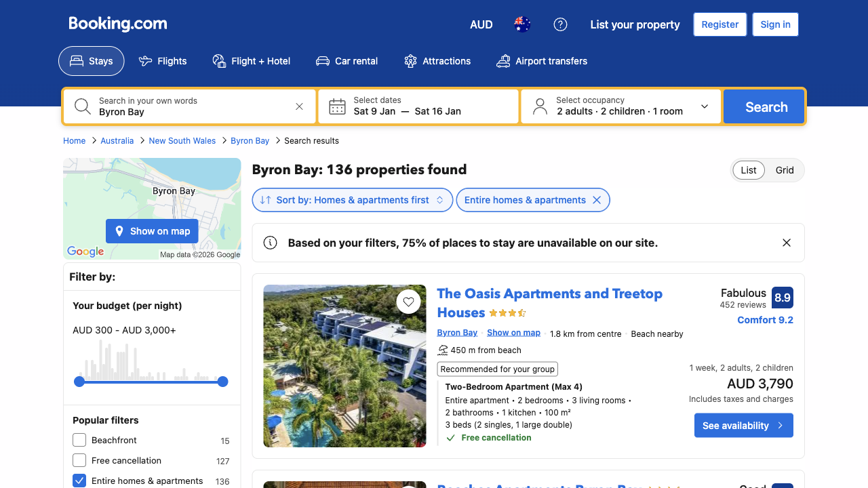Expand the occupancy selector chevron

click(705, 106)
